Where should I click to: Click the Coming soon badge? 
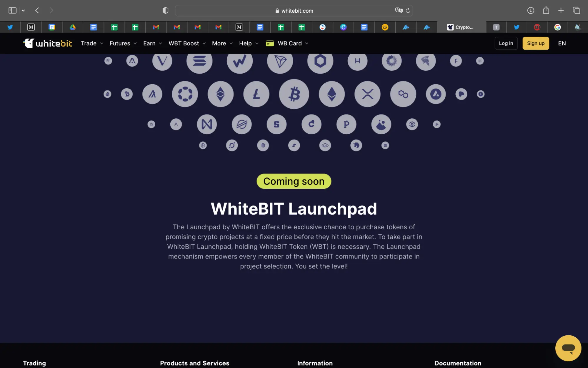[294, 181]
